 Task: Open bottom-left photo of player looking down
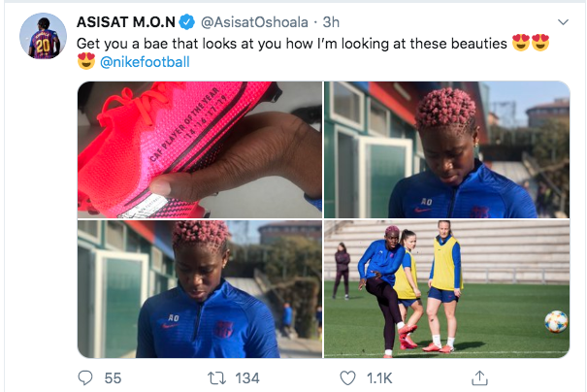click(x=200, y=289)
